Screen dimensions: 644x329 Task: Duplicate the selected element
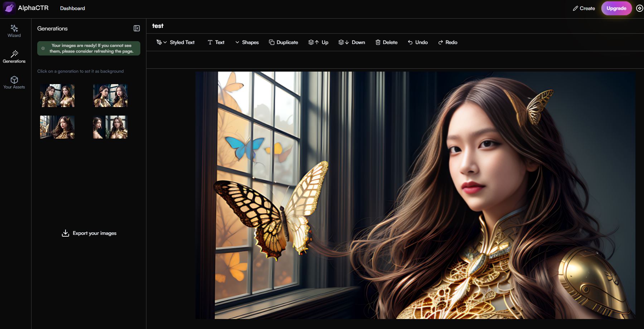[284, 42]
